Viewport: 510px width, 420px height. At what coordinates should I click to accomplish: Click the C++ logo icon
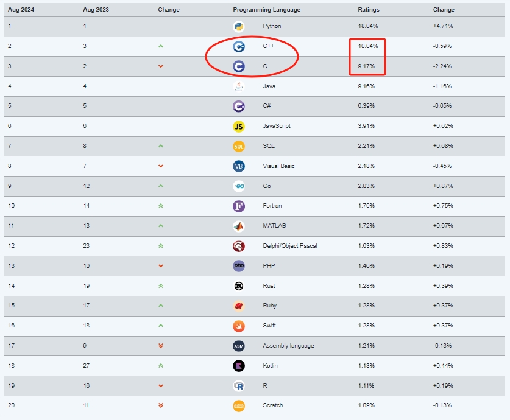tap(239, 46)
